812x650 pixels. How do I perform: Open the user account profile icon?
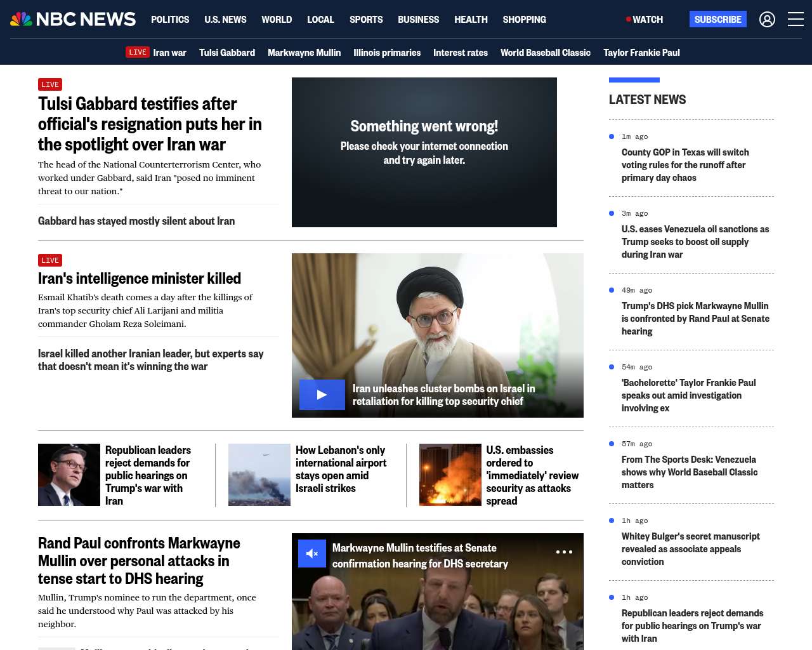coord(767,20)
